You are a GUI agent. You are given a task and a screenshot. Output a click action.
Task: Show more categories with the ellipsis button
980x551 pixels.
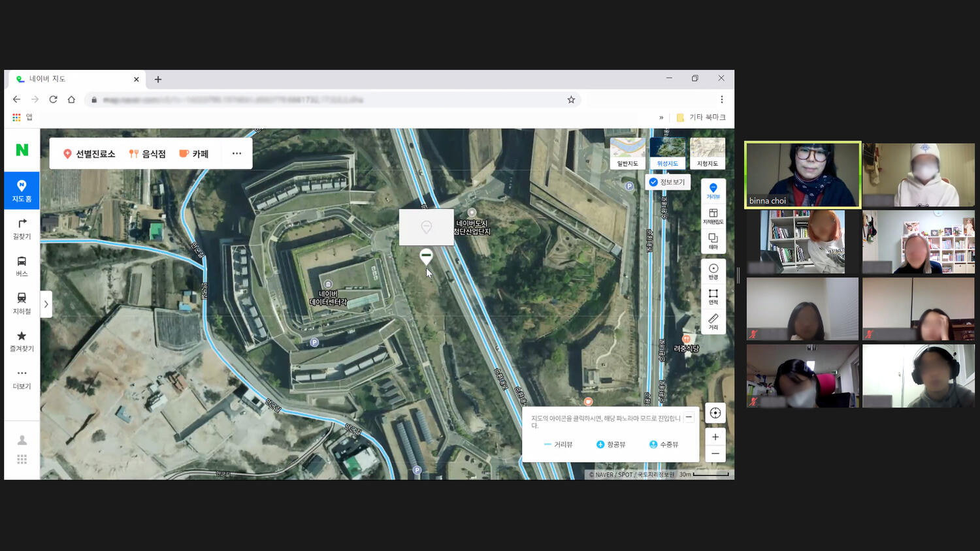pyautogui.click(x=237, y=153)
